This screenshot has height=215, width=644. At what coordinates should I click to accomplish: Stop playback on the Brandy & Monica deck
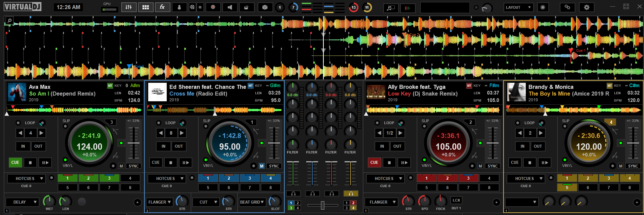click(x=530, y=163)
